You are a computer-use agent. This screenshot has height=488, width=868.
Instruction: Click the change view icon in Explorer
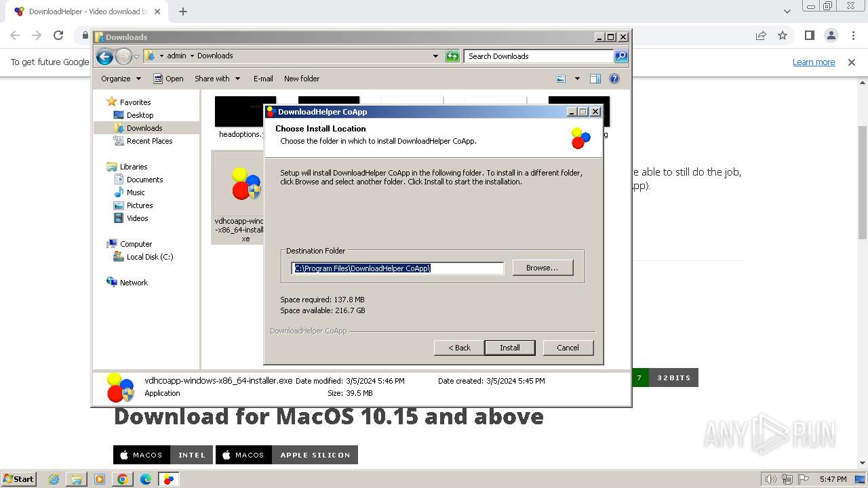click(x=561, y=79)
